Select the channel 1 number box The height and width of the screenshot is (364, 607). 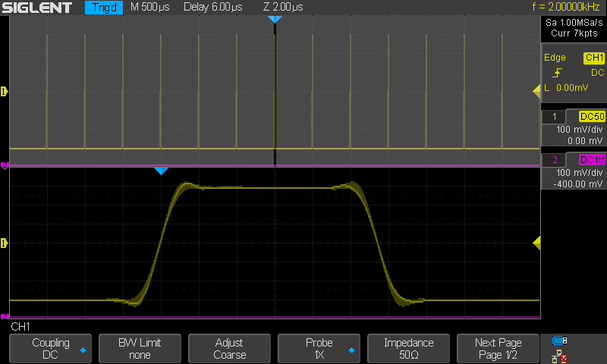click(555, 117)
